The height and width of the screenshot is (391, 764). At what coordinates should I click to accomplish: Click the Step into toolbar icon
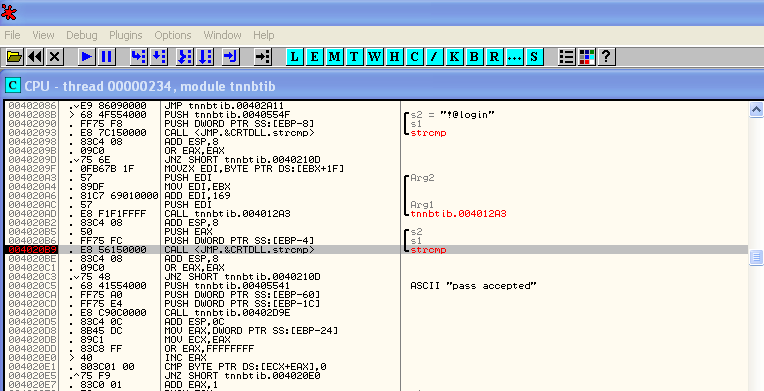click(139, 57)
